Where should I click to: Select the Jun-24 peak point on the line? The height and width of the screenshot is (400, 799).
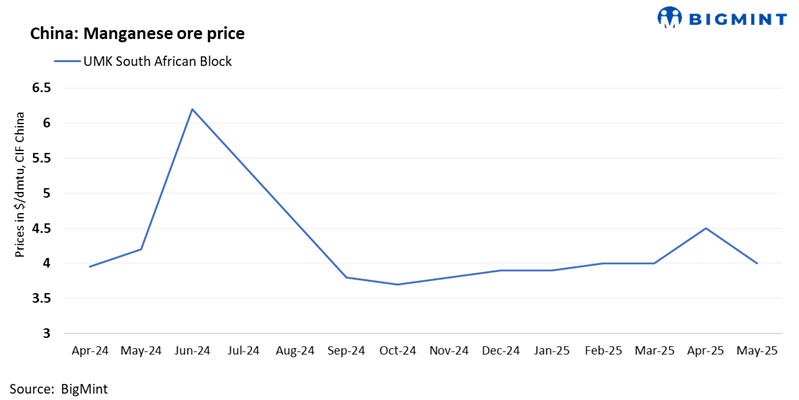pos(192,109)
